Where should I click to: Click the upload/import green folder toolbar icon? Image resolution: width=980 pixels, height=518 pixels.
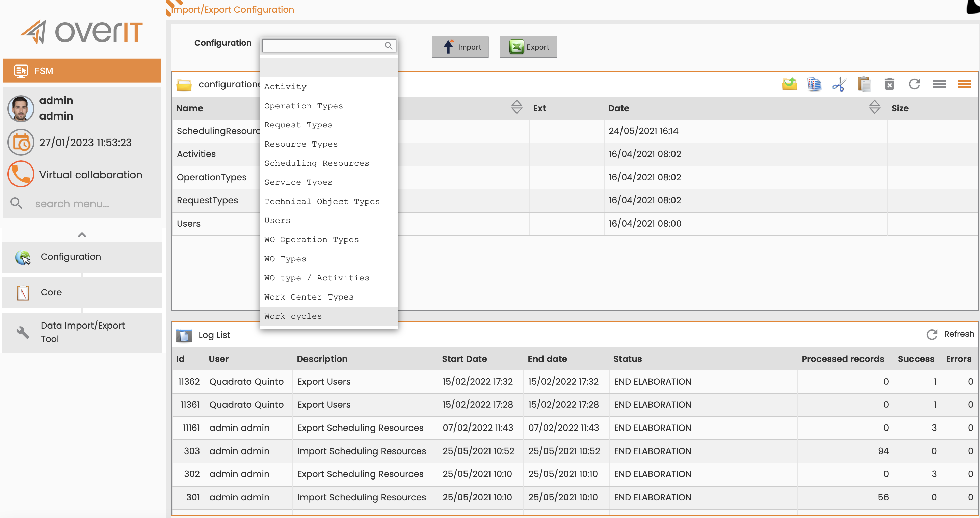coord(789,84)
